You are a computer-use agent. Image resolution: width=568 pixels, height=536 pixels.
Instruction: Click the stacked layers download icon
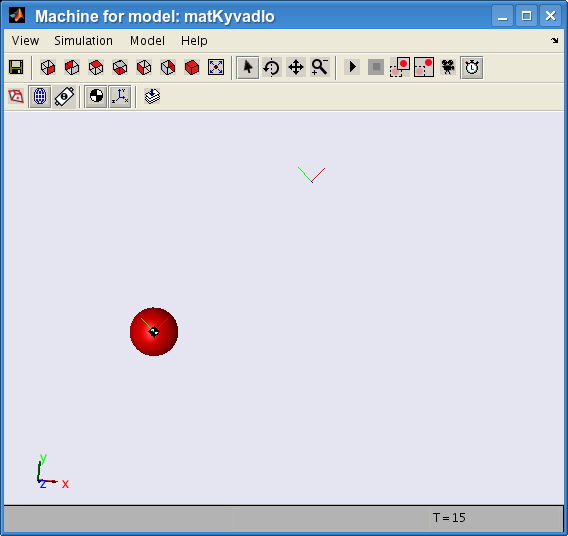coord(152,96)
